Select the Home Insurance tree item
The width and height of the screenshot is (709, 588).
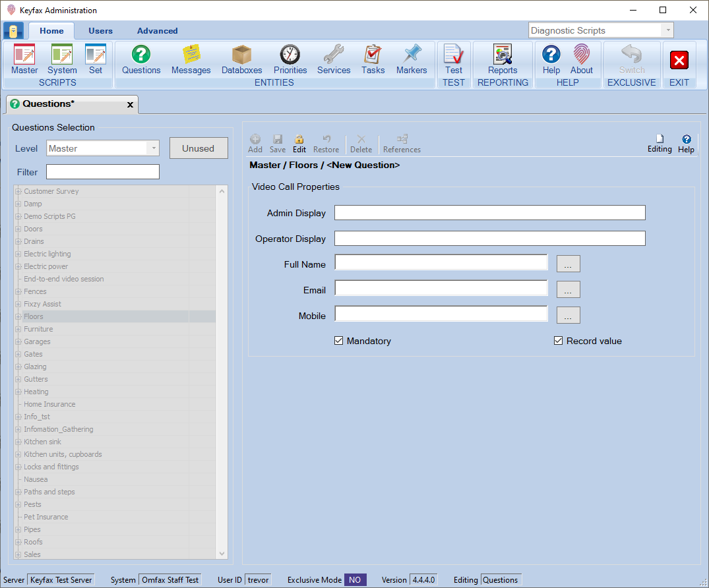pos(49,404)
